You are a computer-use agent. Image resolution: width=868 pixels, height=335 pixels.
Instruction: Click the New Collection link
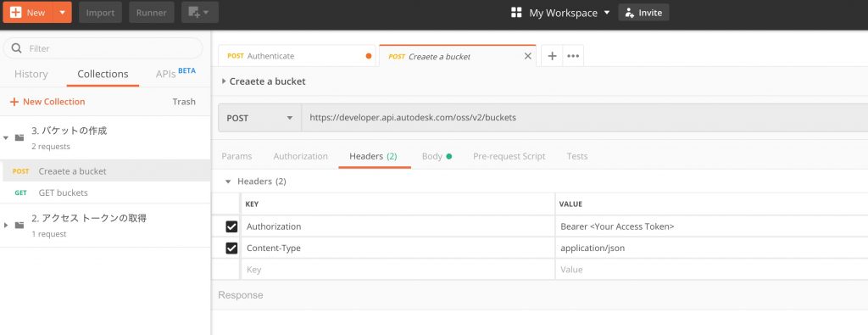pyautogui.click(x=47, y=101)
